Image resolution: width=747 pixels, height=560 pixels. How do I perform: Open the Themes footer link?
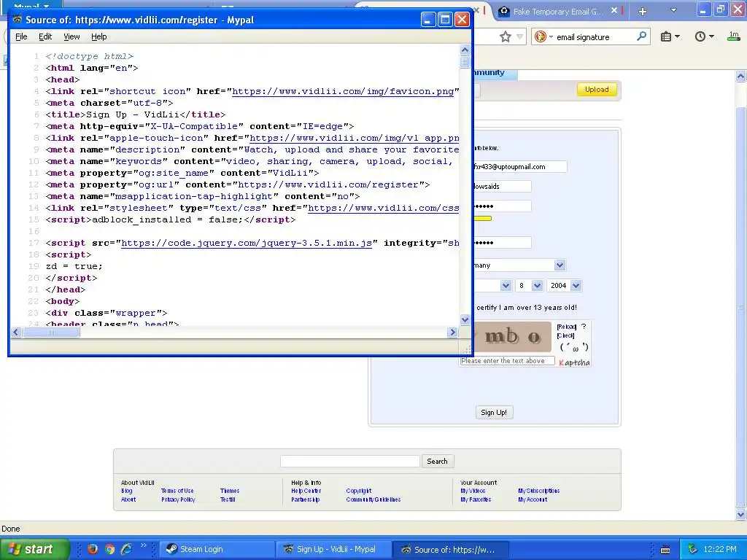(x=230, y=491)
